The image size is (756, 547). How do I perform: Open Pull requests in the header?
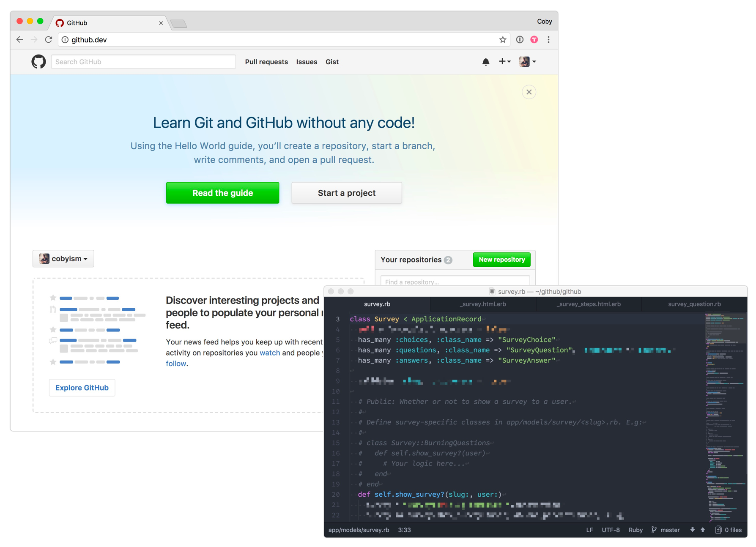coord(266,62)
